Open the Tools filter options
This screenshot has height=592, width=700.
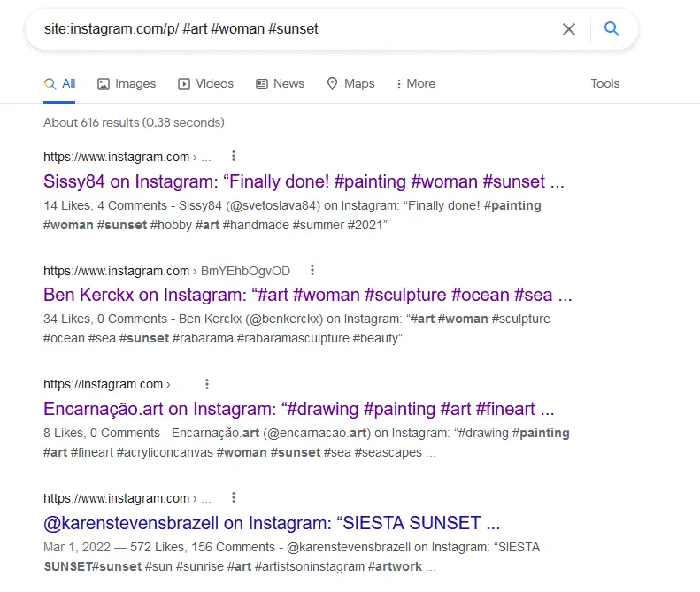pos(605,84)
